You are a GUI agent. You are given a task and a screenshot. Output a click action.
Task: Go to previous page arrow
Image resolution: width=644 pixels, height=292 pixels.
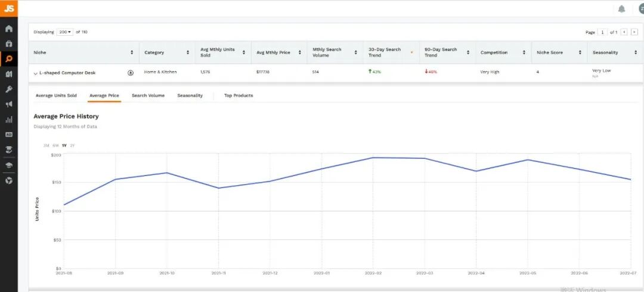click(x=624, y=32)
